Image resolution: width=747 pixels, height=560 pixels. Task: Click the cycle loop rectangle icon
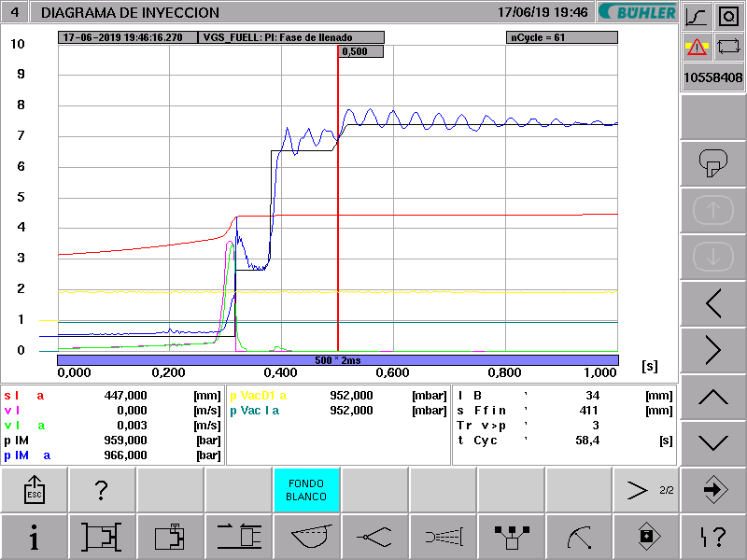[729, 47]
